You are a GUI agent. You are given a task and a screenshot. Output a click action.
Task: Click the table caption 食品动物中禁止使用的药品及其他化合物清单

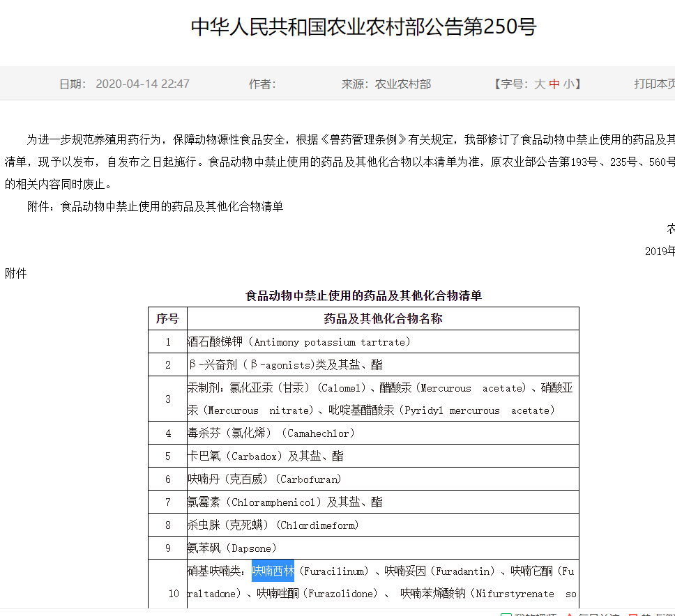[363, 295]
